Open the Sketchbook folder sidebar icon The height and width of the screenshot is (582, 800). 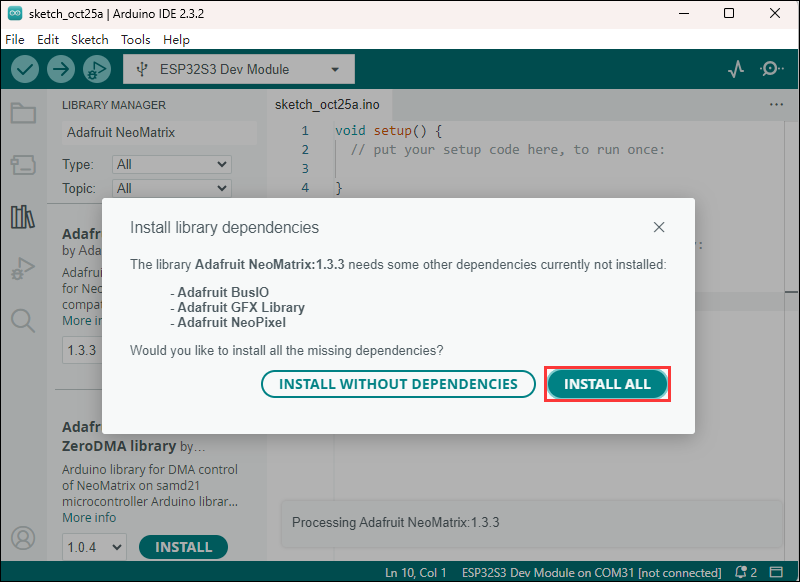[23, 113]
